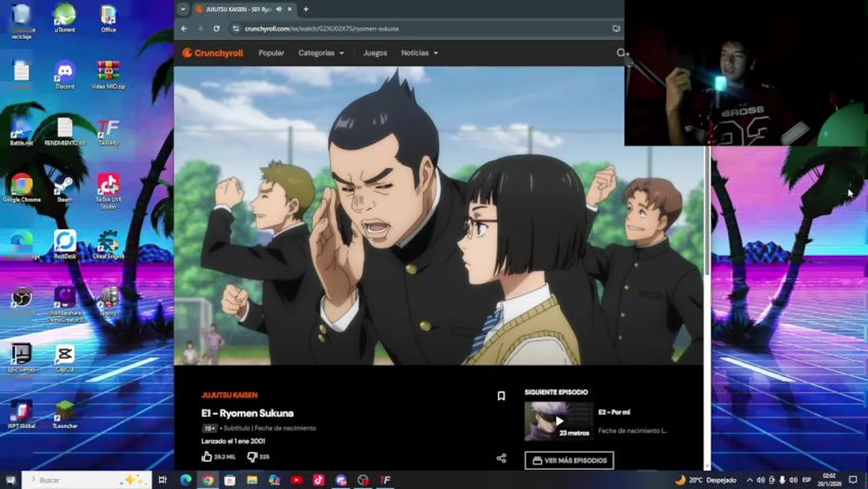868x489 pixels.
Task: Open the Windows notification center
Action: pos(854,480)
